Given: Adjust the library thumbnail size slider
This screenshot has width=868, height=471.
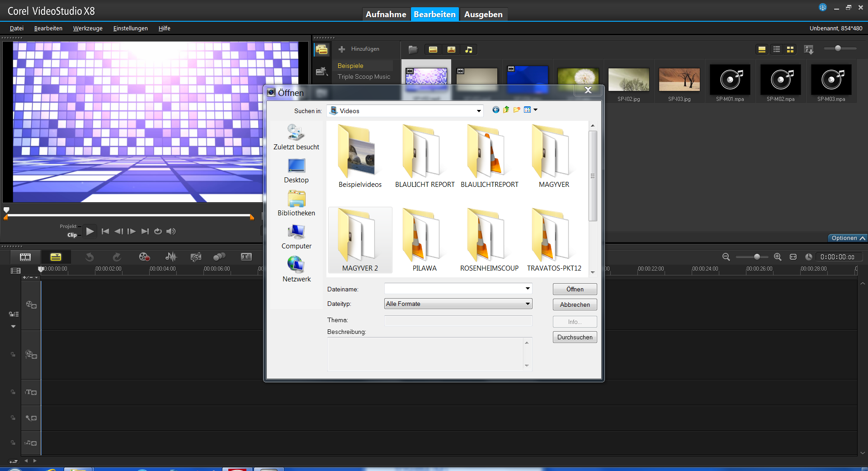Looking at the screenshot, I should coord(838,48).
